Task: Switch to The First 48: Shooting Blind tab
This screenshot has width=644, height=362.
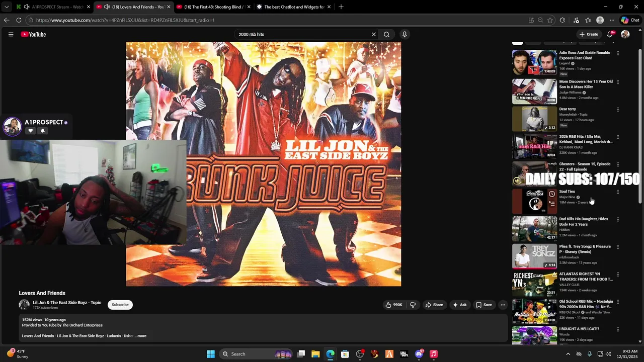Action: (x=213, y=7)
